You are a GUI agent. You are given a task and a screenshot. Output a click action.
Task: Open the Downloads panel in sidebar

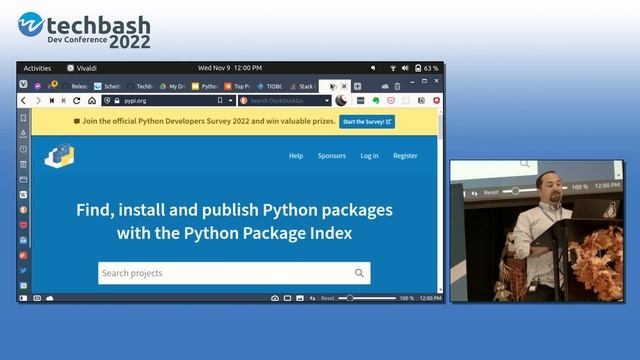coord(23,133)
